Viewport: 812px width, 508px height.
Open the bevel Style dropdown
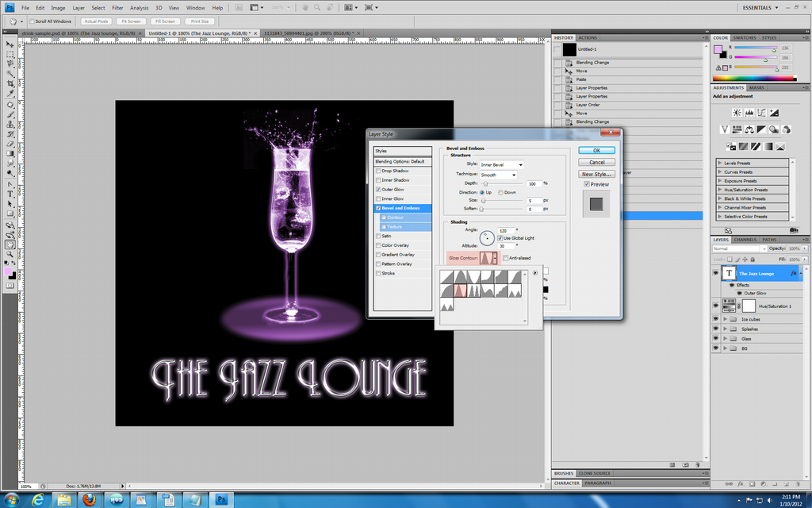[501, 165]
